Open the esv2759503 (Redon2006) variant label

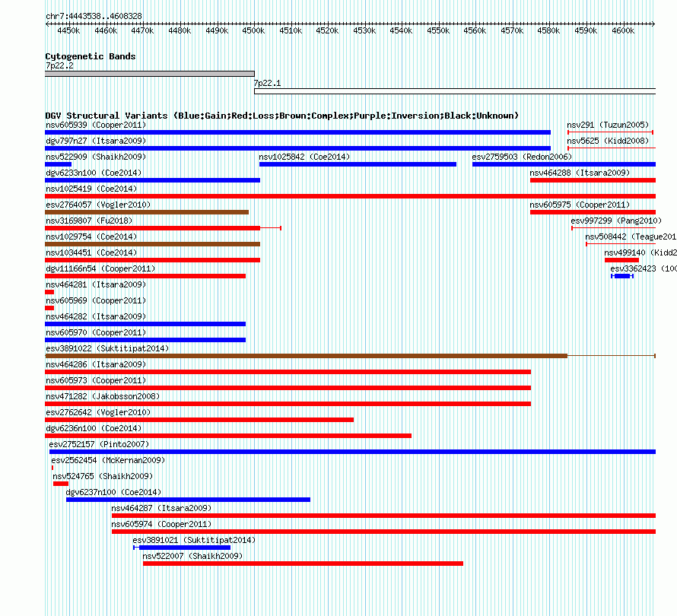click(522, 157)
